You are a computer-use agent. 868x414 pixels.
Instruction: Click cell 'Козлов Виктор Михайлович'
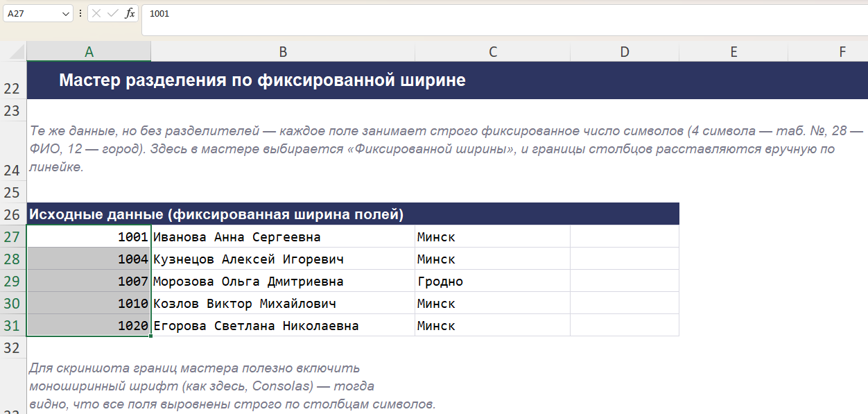tap(283, 303)
